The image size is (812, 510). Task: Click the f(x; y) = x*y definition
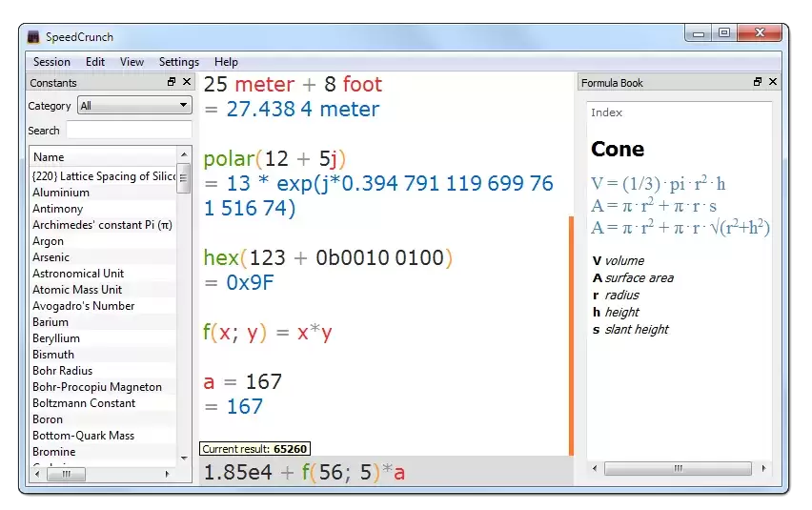tap(267, 333)
